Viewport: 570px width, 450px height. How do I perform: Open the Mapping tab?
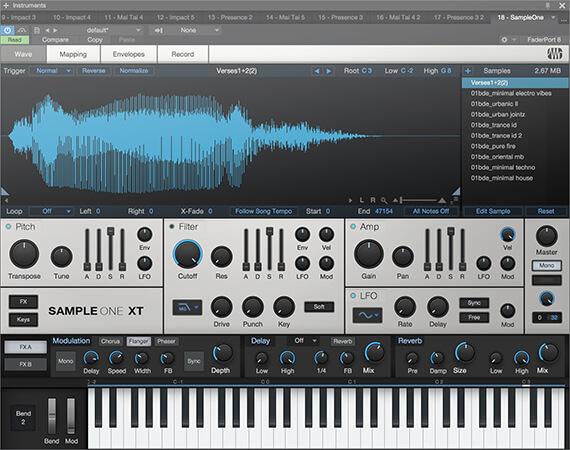pyautogui.click(x=73, y=54)
